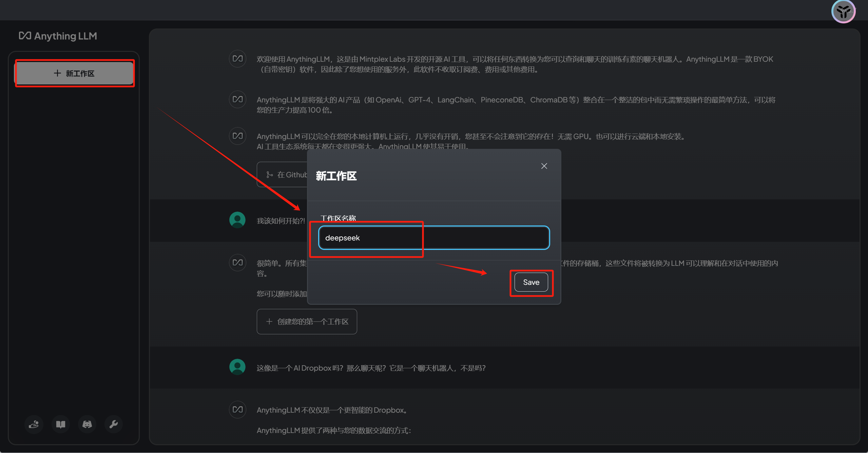
Task: Click the bot icon beside the 更智能的 Dropbox message
Action: pyautogui.click(x=237, y=409)
